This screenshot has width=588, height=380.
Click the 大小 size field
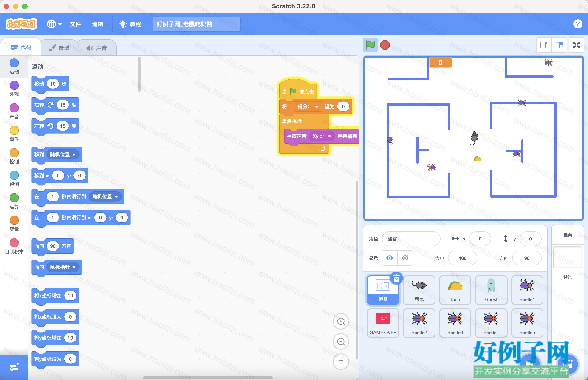[x=462, y=258]
